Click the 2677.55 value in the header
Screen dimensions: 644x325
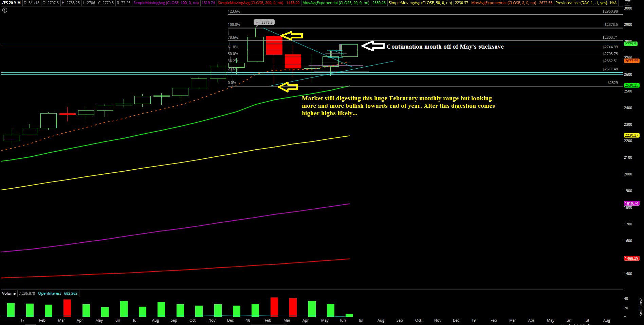point(546,3)
